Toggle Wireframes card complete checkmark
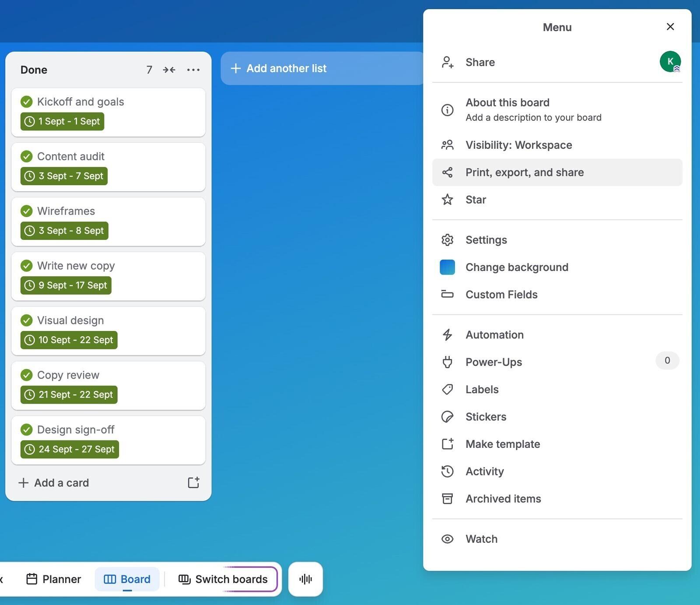 click(x=27, y=211)
